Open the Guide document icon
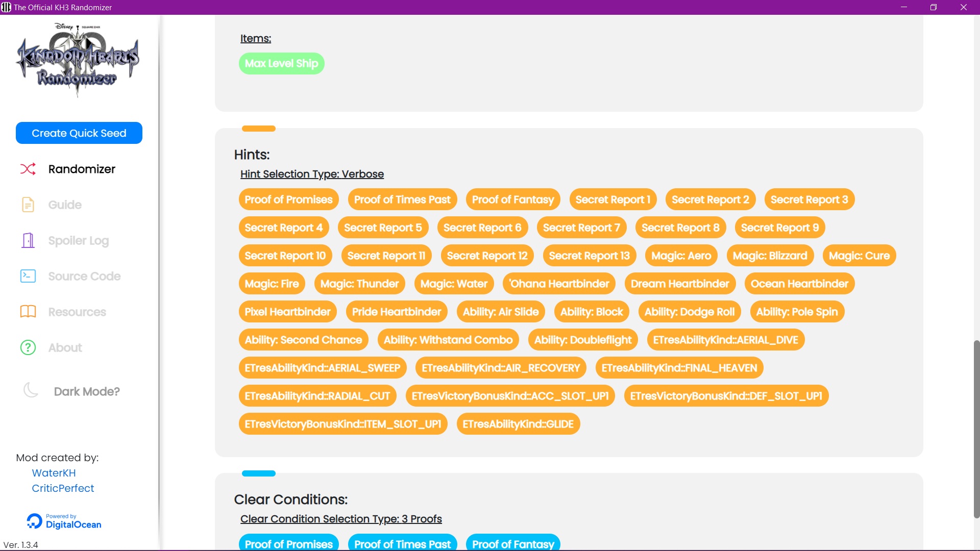980x551 pixels. (x=28, y=205)
